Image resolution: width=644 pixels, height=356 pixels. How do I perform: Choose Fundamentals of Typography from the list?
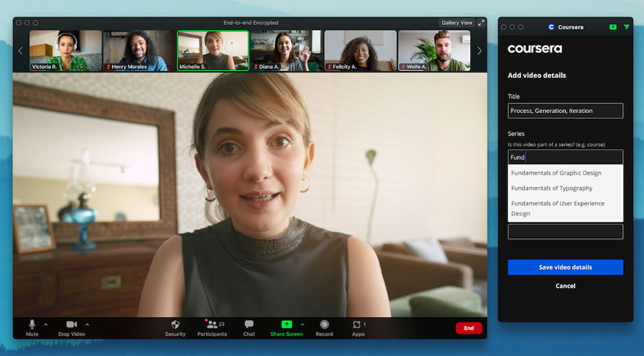[x=551, y=188]
